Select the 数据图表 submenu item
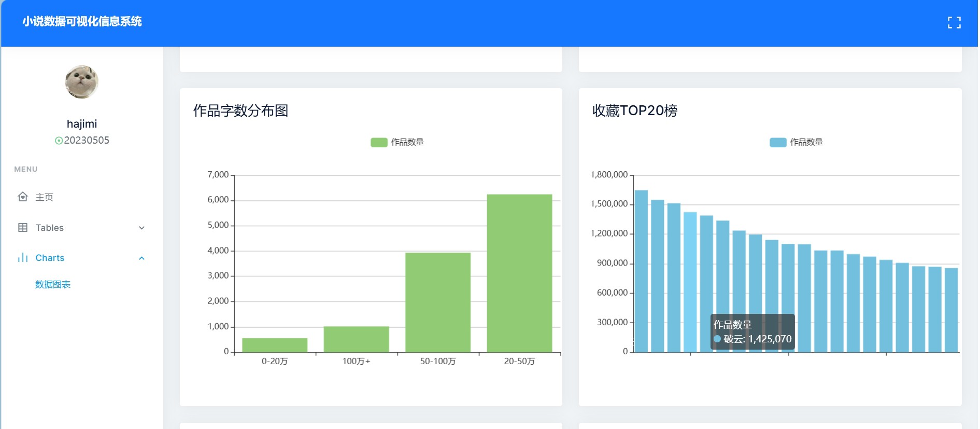 click(53, 284)
